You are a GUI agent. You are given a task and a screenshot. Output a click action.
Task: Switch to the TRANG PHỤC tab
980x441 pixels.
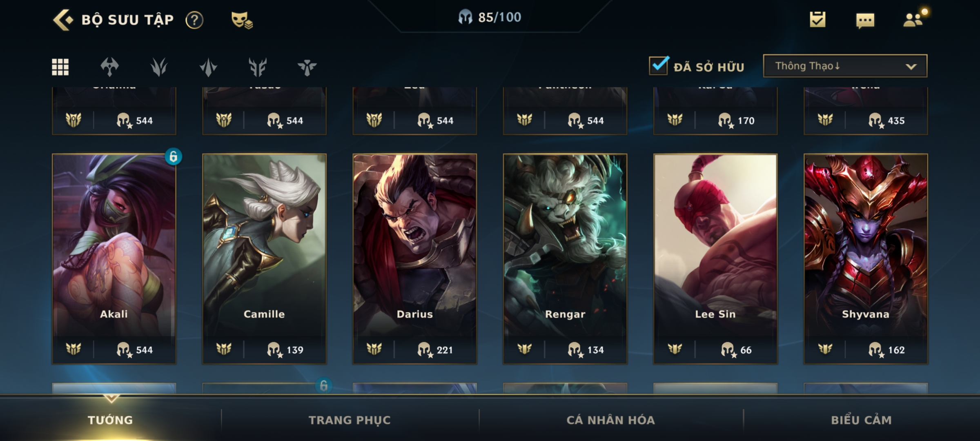point(350,420)
